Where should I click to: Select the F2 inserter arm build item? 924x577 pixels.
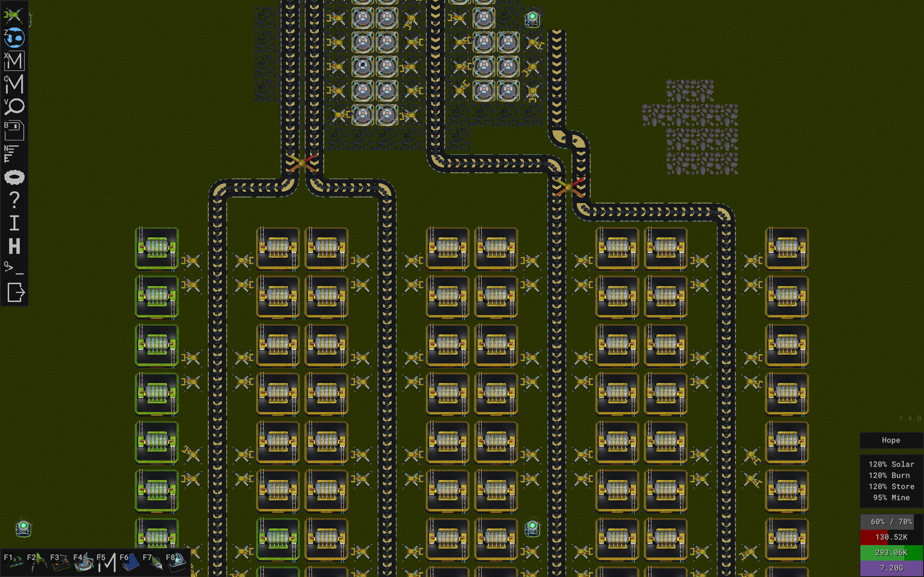pos(37,562)
